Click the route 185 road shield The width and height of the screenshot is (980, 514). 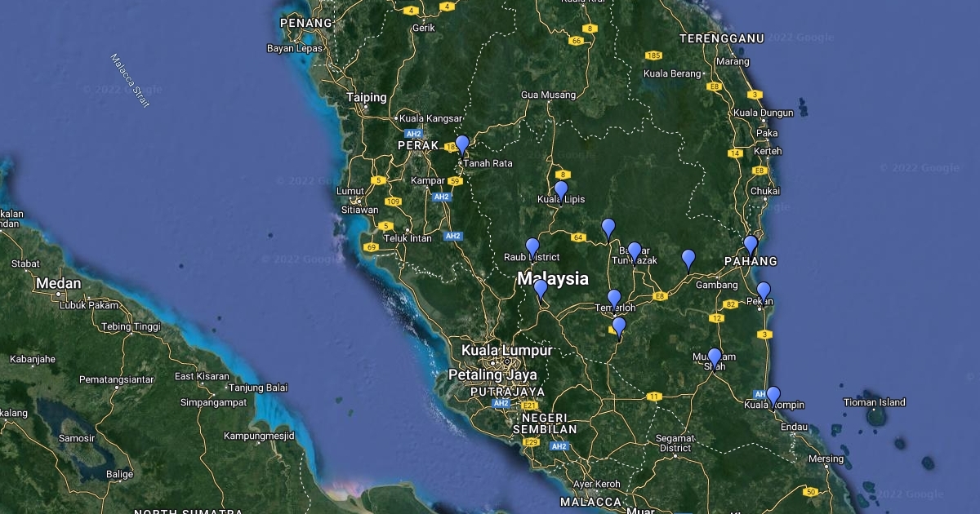coord(653,55)
